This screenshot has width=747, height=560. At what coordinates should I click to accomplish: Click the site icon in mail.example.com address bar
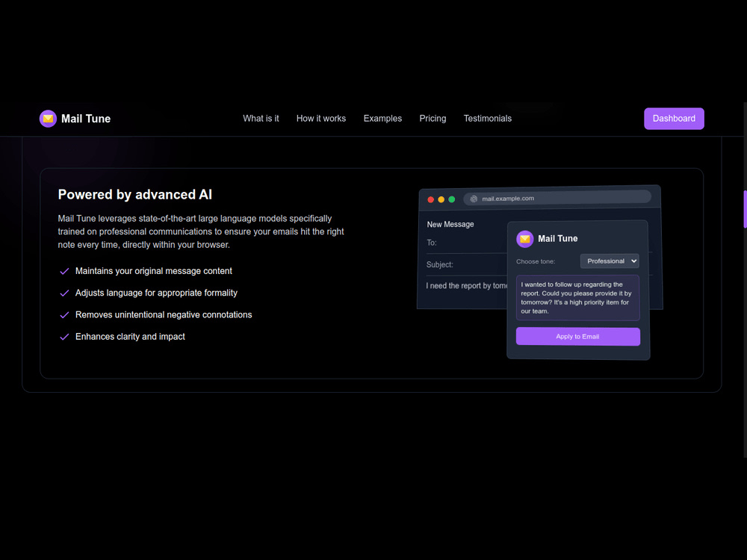click(474, 199)
